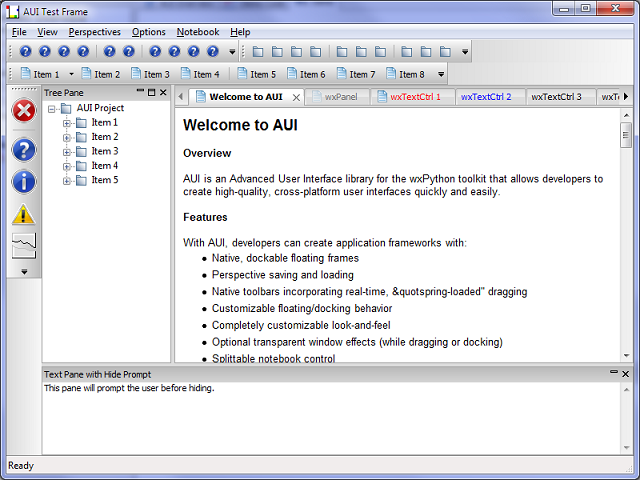The width and height of the screenshot is (640, 480).
Task: Open the overflow arrow of the folder icons toolbar
Action: coord(464,52)
